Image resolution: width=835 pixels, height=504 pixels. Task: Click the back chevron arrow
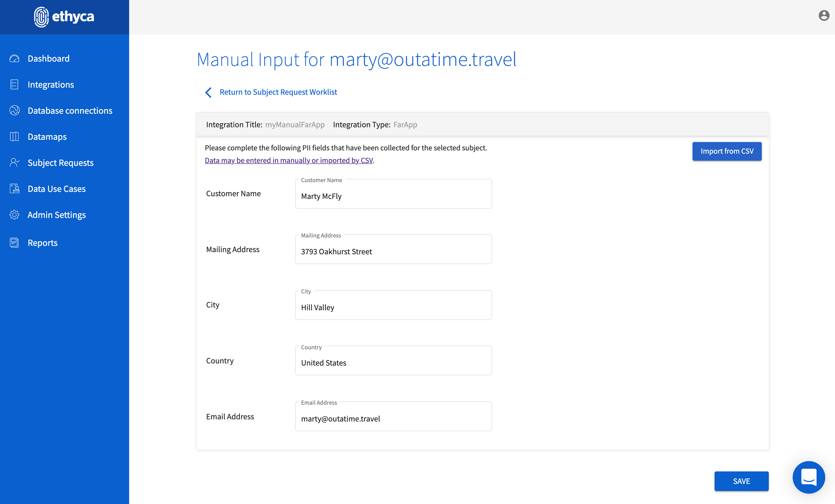coord(208,92)
